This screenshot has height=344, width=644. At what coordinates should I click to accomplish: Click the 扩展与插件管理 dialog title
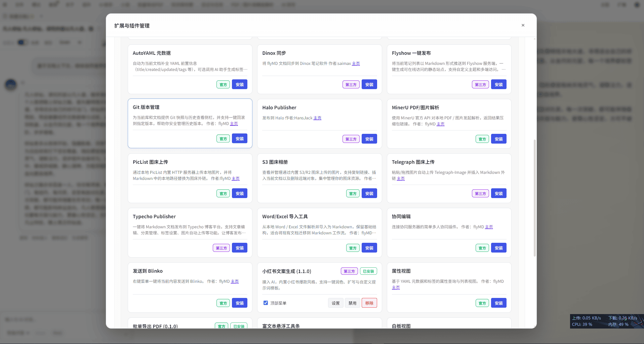click(x=132, y=26)
